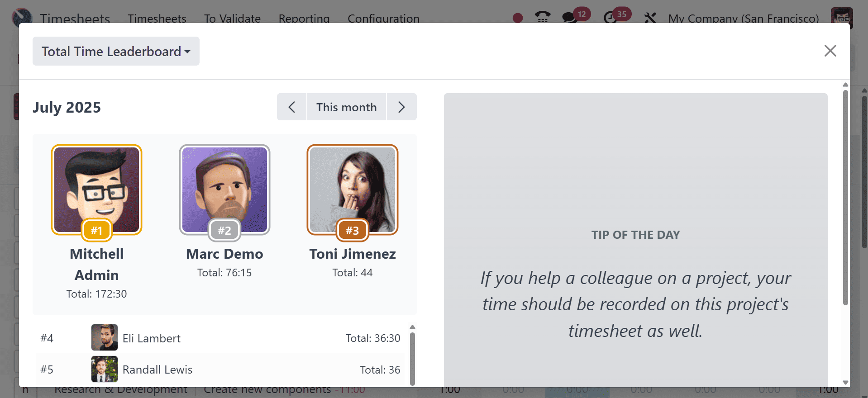Go to the previous month
Screen dimensions: 868x398
tap(292, 107)
